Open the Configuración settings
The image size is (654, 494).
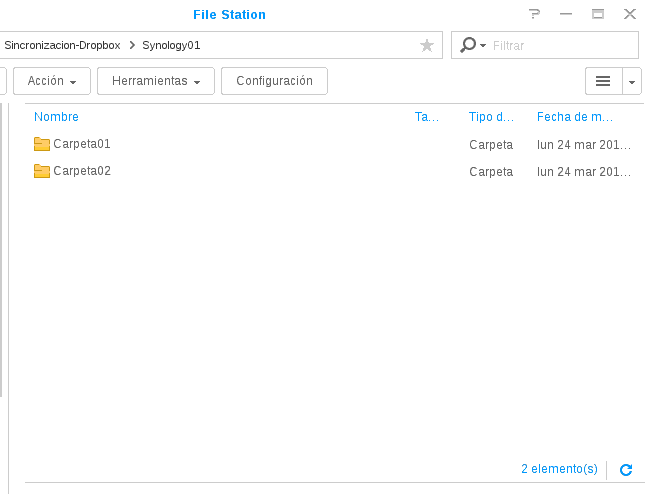pos(274,81)
